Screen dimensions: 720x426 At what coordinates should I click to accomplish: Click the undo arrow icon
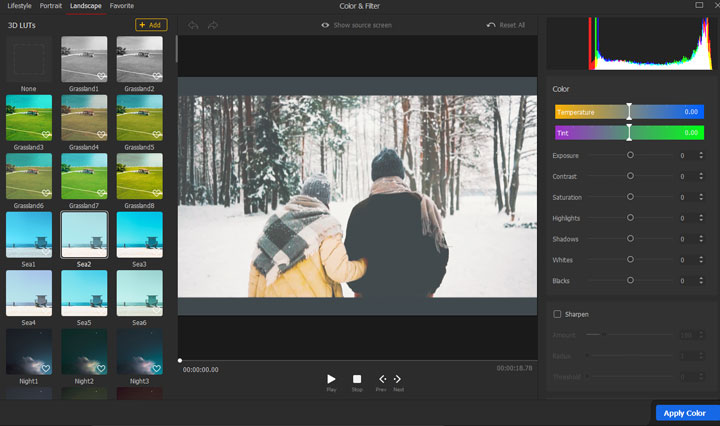[x=194, y=25]
